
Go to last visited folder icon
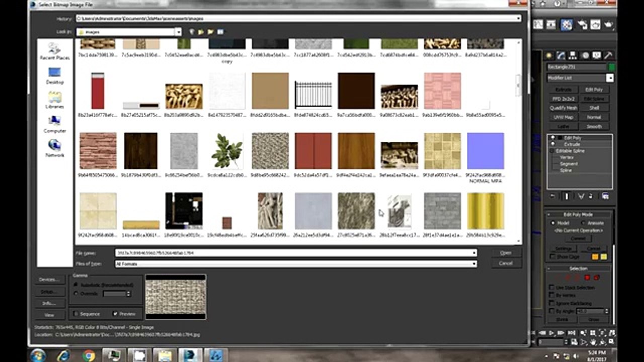click(x=191, y=32)
